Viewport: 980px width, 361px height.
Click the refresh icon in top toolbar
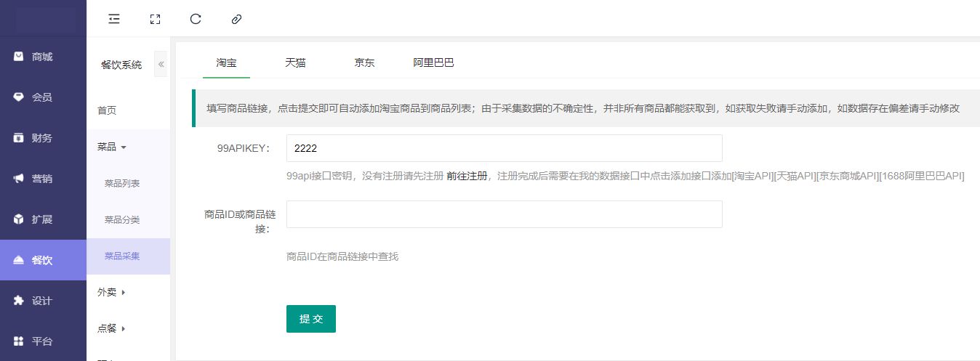point(196,19)
